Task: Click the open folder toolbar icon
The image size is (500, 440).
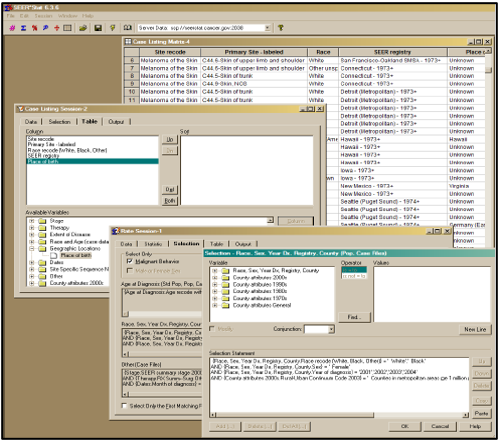Action: (83, 28)
